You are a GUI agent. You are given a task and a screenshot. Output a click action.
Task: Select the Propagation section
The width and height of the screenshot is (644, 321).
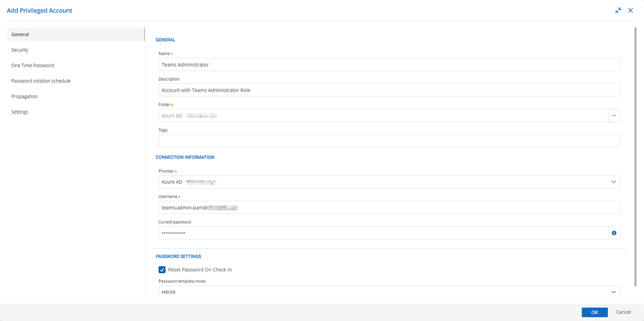coord(24,96)
